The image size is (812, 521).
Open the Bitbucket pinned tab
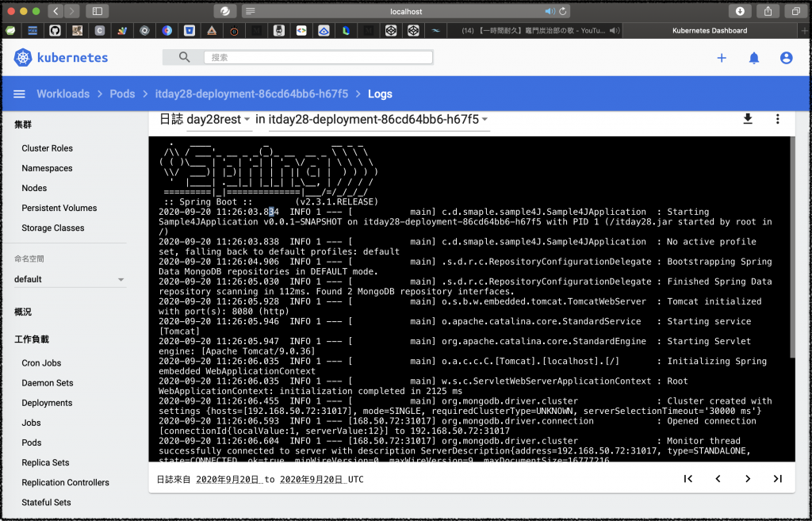[190, 31]
